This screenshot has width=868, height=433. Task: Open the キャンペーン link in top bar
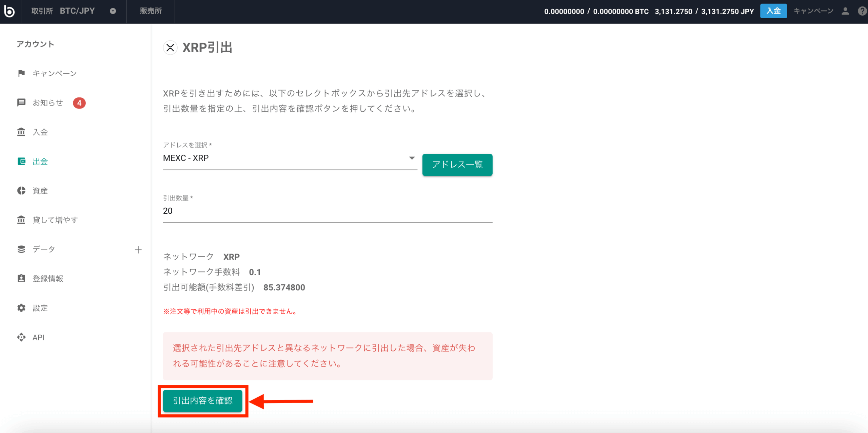click(x=813, y=11)
